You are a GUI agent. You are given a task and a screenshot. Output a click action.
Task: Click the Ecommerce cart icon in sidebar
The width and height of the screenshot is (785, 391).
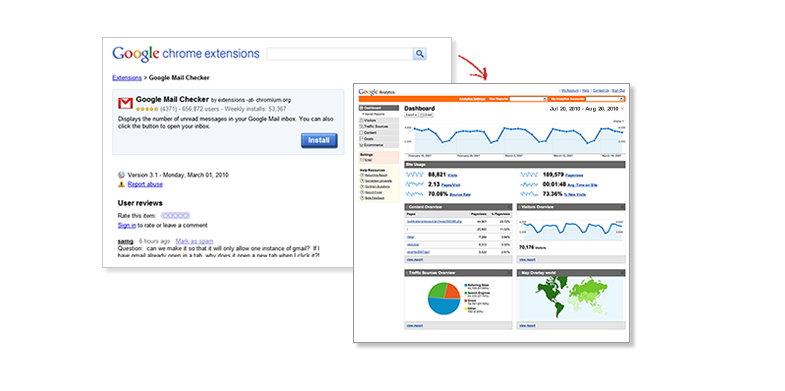(361, 145)
